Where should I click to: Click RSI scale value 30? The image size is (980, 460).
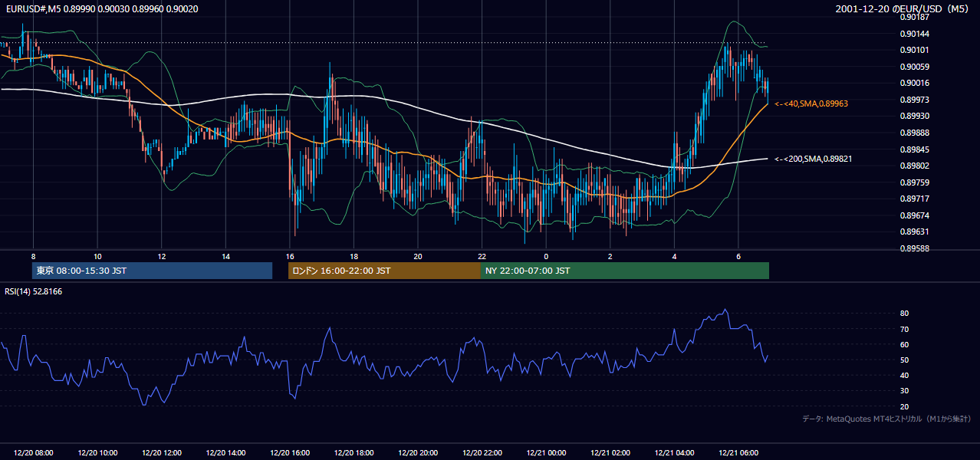pyautogui.click(x=905, y=391)
